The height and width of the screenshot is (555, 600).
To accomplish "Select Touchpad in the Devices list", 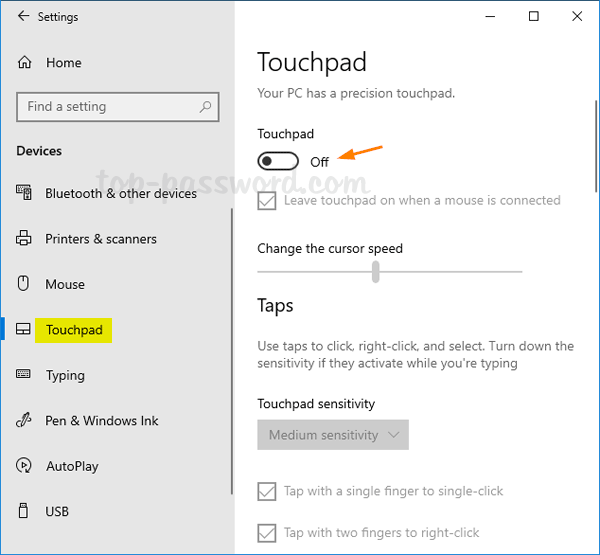I will point(74,330).
